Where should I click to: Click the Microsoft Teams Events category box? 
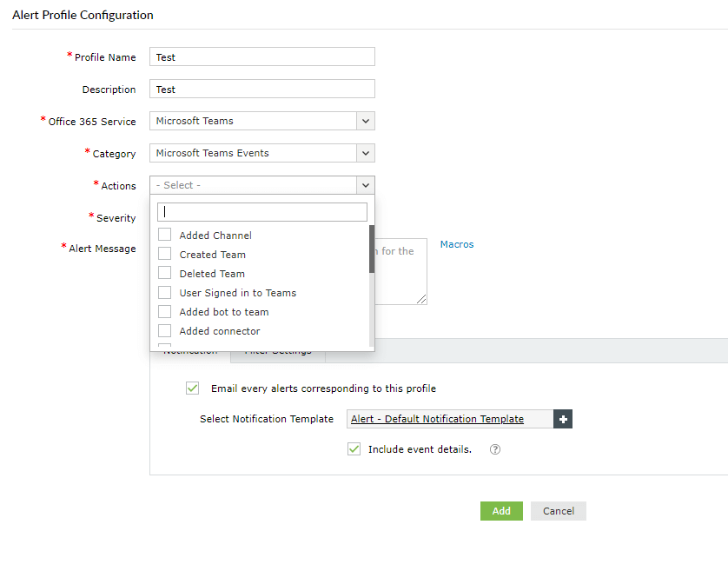tap(261, 153)
